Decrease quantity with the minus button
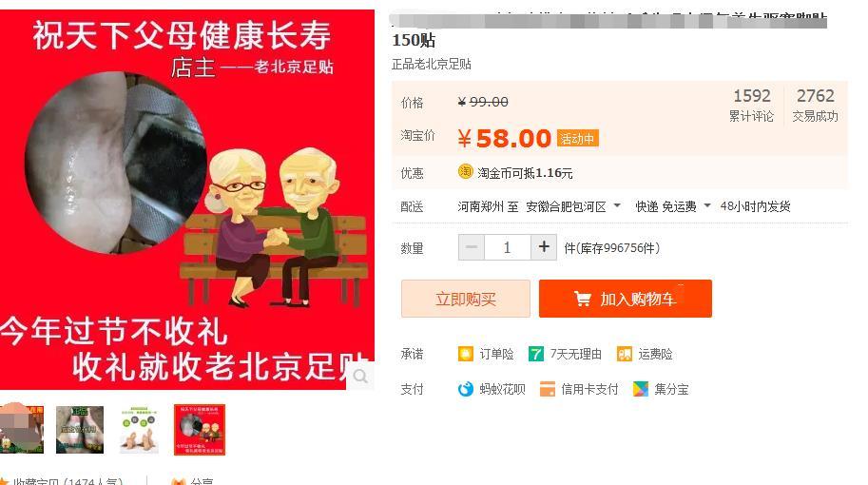Screen dimensions: 868x485 point(472,247)
